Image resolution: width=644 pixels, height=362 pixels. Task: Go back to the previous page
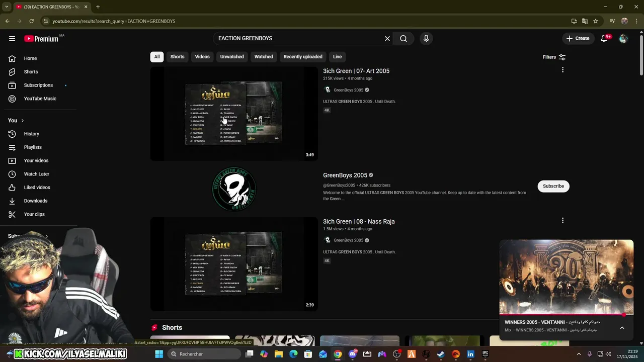[7, 21]
